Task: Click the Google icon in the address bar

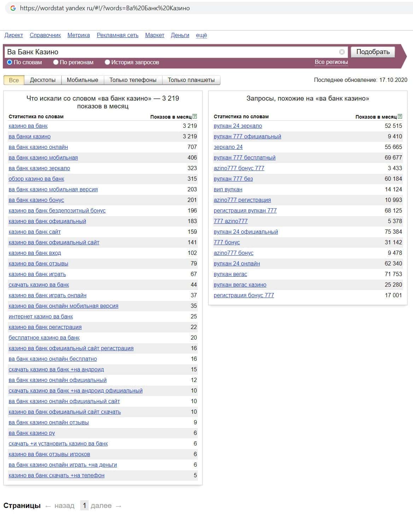Action: (x=13, y=8)
